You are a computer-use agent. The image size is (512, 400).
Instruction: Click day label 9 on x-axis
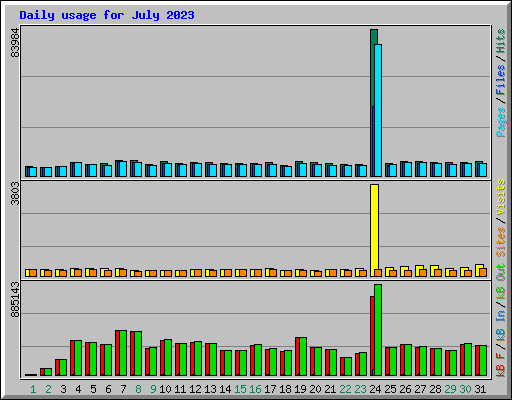[153, 389]
